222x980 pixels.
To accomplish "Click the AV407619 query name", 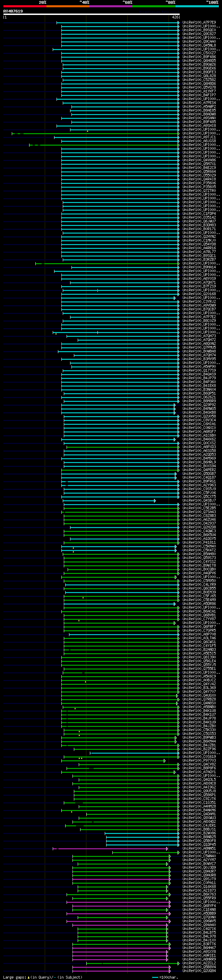I will coord(13,11).
